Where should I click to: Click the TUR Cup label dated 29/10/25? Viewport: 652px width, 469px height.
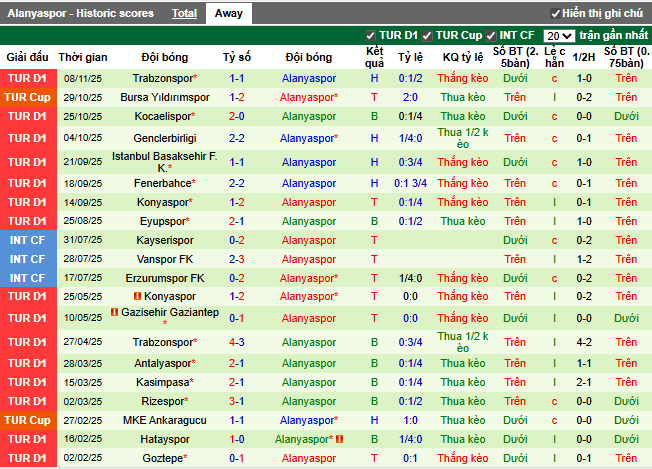(x=28, y=97)
